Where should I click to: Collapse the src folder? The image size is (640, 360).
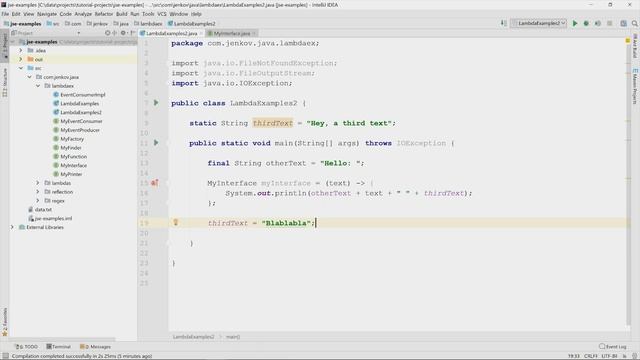point(21,68)
